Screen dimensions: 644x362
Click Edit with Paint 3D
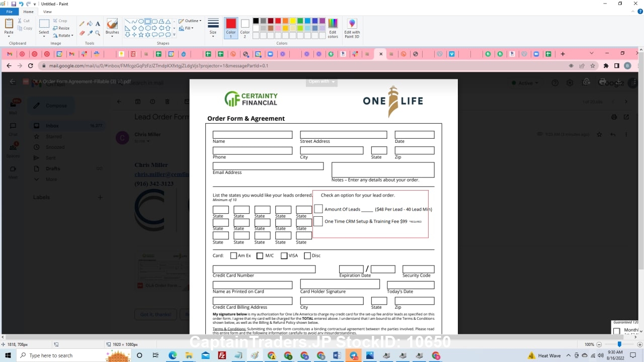pyautogui.click(x=352, y=28)
